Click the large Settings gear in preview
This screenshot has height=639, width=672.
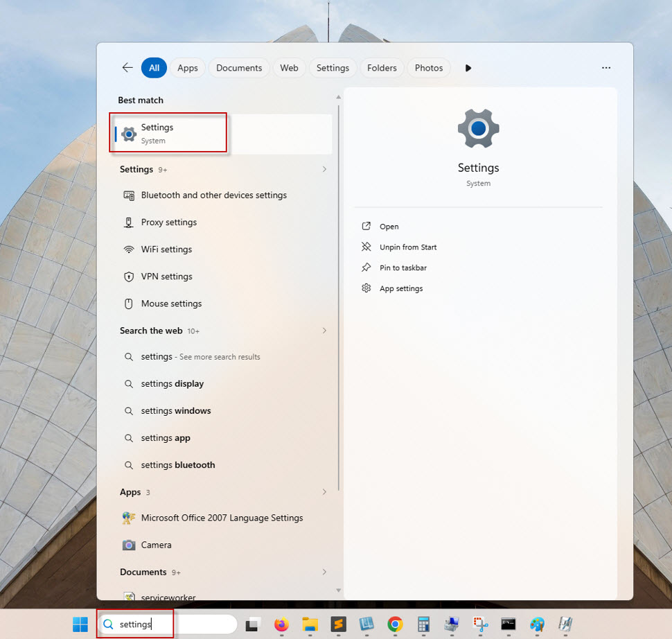478,128
